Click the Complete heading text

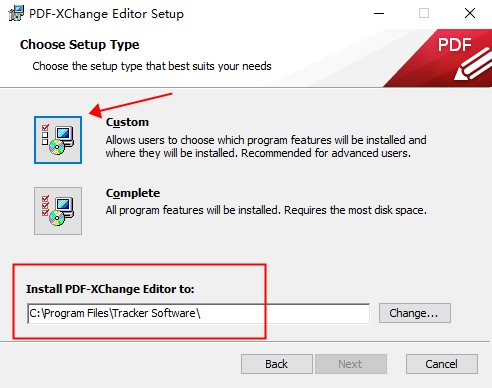[x=133, y=193]
